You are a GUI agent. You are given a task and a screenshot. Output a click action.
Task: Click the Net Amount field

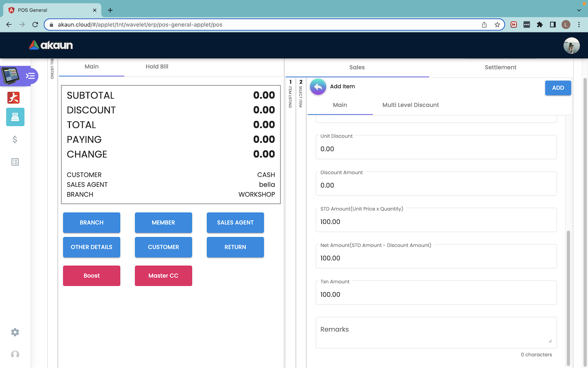(x=436, y=256)
